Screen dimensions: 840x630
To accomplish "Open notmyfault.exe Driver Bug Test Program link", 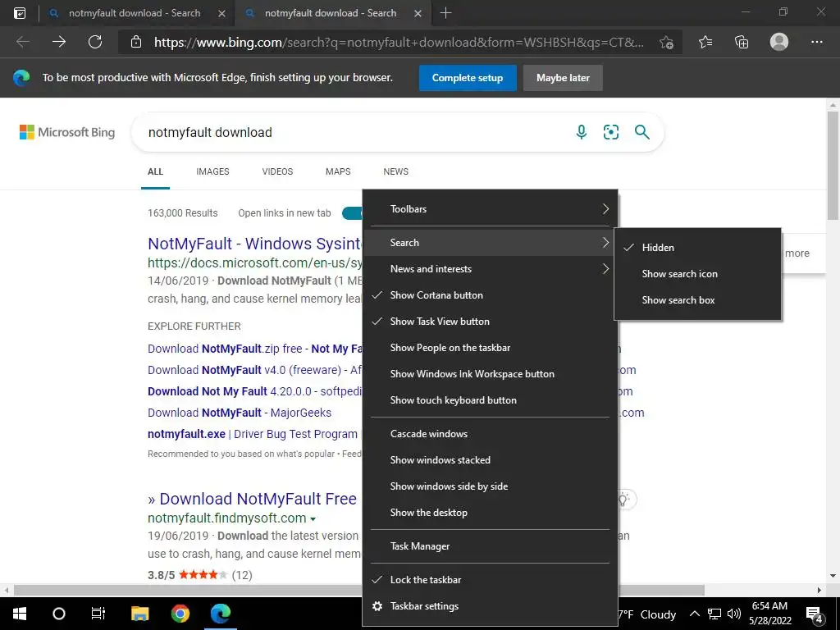I will (x=253, y=434).
